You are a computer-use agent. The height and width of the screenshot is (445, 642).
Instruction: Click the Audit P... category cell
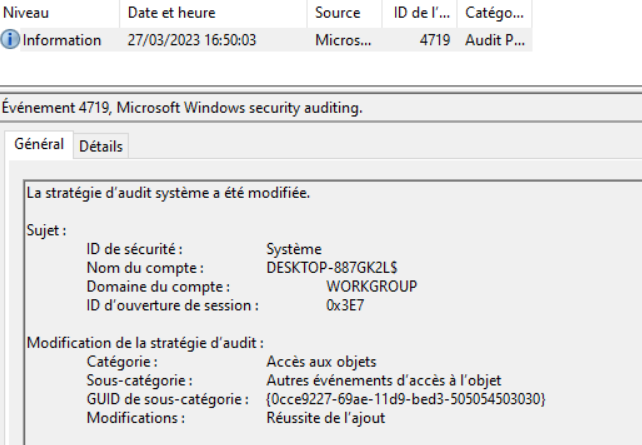click(493, 40)
